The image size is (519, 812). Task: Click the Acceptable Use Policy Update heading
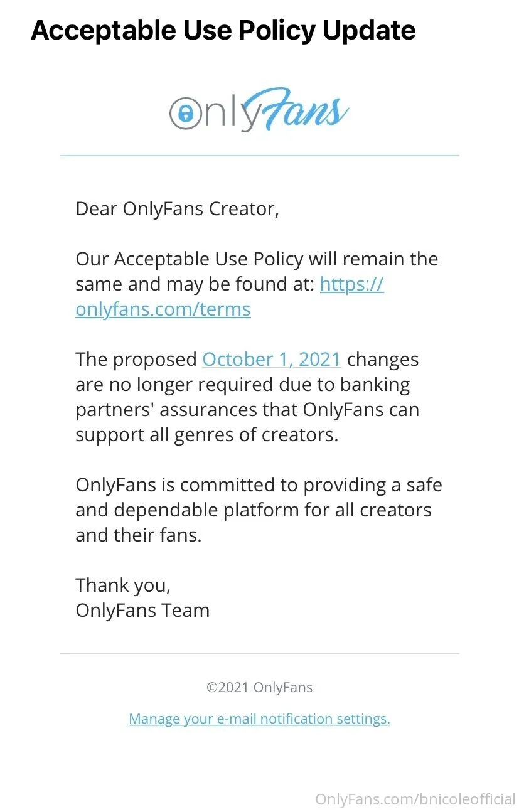point(223,29)
